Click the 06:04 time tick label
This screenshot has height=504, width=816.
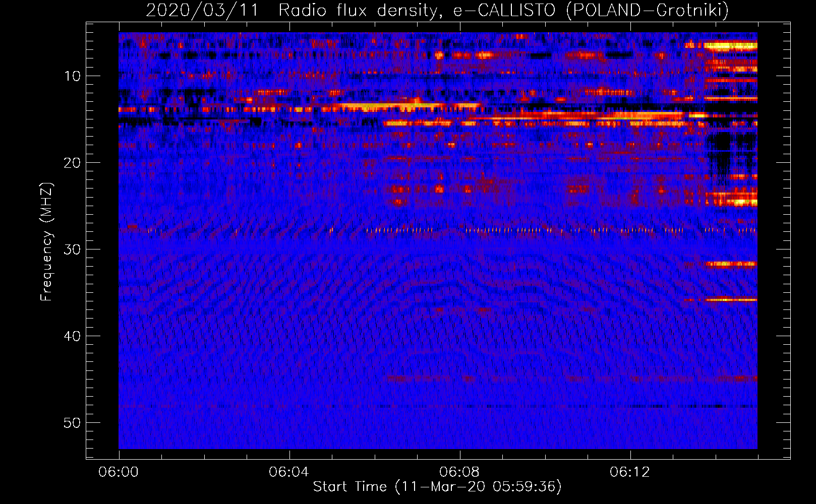[x=289, y=472]
